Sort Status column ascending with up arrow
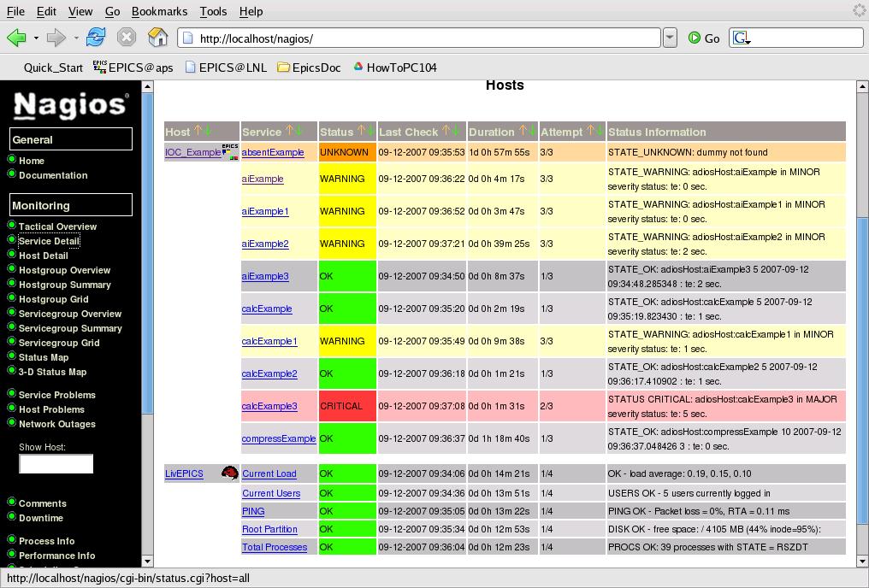This screenshot has width=869, height=588. [361, 131]
